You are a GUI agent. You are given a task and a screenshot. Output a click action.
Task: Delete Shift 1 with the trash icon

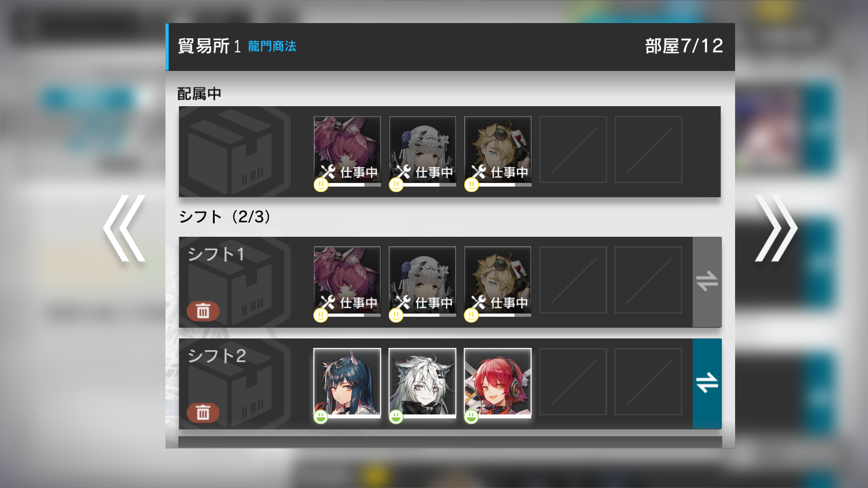(x=203, y=311)
